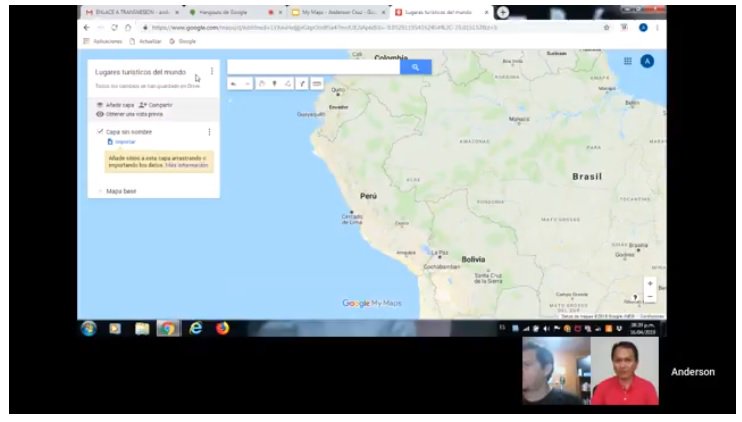Image resolution: width=742 pixels, height=422 pixels.
Task: Open map title three-dot options menu
Action: click(x=212, y=71)
